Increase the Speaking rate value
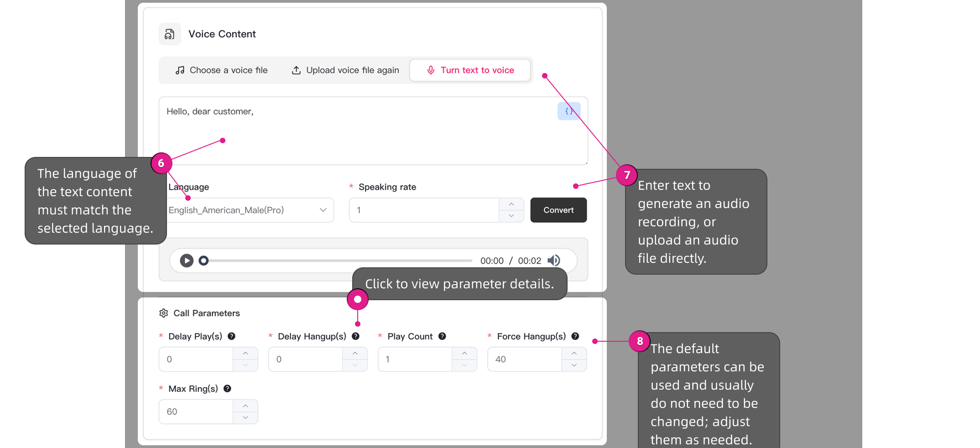This screenshot has width=980, height=448. tap(511, 204)
